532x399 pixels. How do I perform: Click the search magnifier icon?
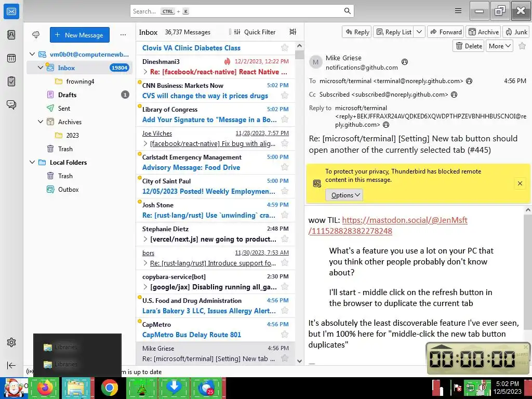click(347, 11)
